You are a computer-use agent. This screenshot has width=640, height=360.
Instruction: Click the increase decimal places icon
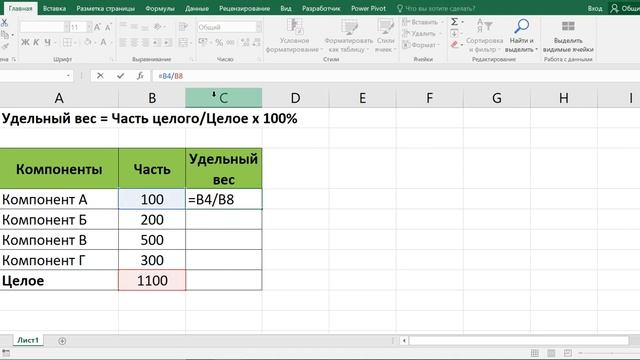(245, 42)
